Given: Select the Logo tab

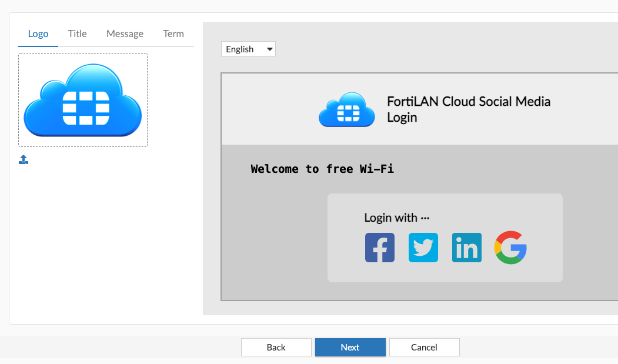Looking at the screenshot, I should pos(38,34).
